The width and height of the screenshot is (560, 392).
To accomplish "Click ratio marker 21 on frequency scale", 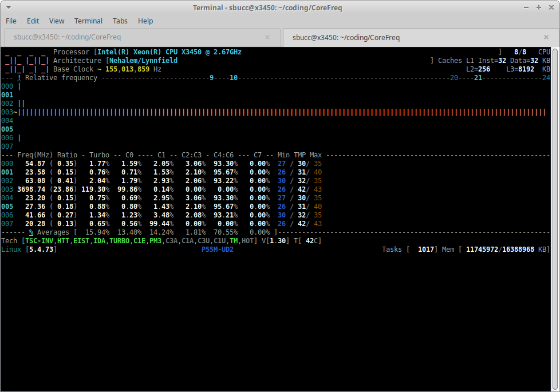I will pos(478,78).
